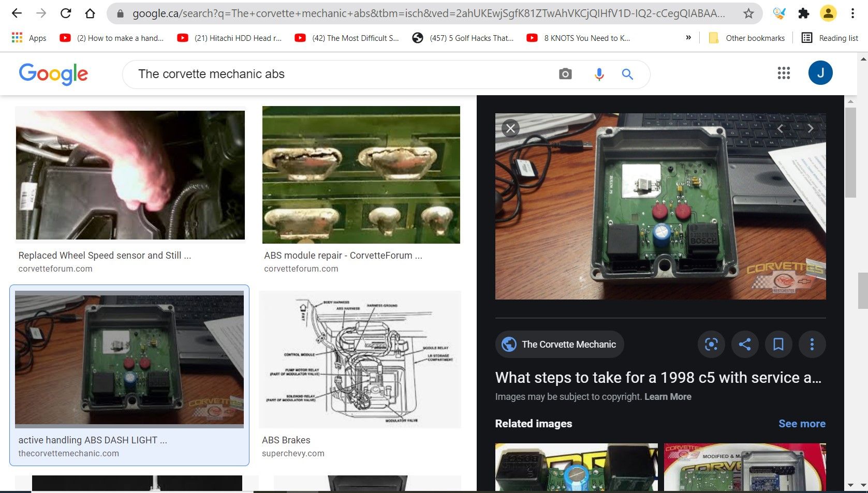This screenshot has height=493, width=868.
Task: Open '5 Golf Hacks That...' bookmark
Action: 463,38
